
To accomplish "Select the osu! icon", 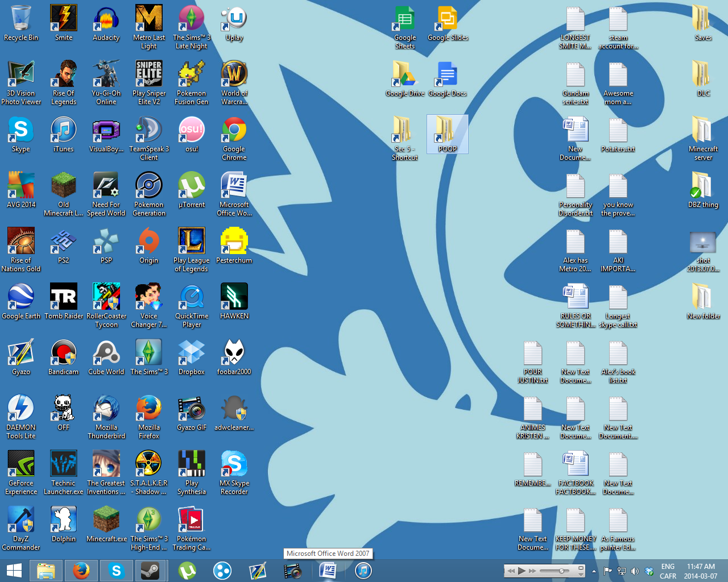I will (x=192, y=135).
